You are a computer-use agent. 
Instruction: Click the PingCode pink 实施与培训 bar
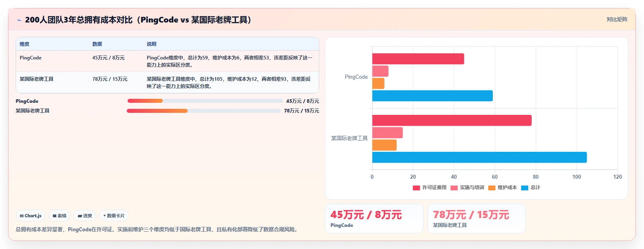click(x=380, y=71)
